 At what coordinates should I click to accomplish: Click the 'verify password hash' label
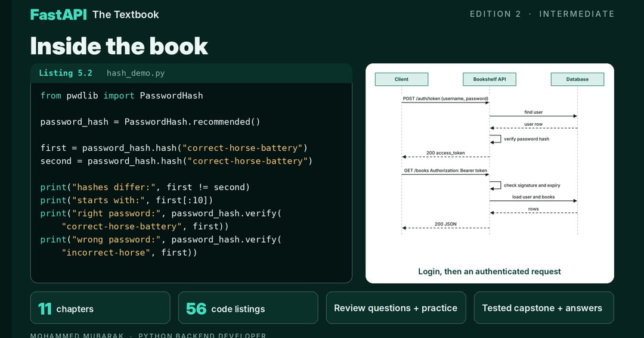[x=527, y=139]
